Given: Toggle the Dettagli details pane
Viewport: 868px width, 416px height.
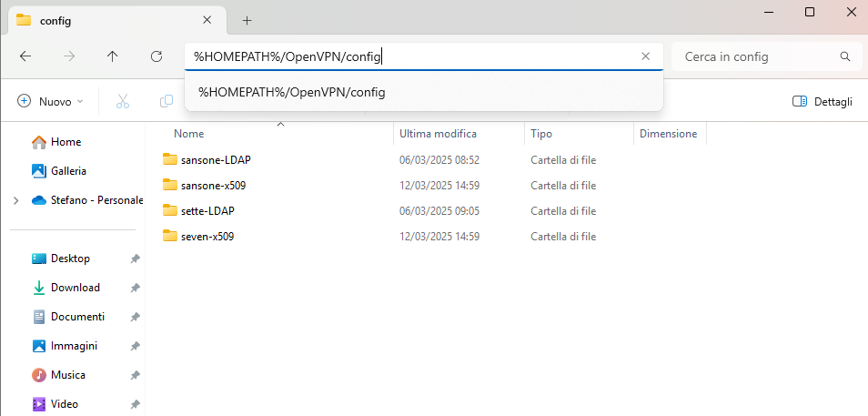Looking at the screenshot, I should point(823,101).
